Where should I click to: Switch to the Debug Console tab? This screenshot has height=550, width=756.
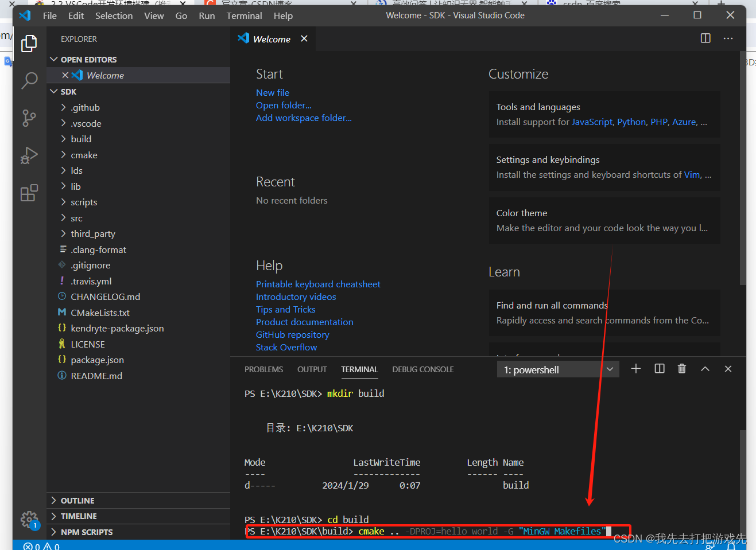(x=423, y=369)
